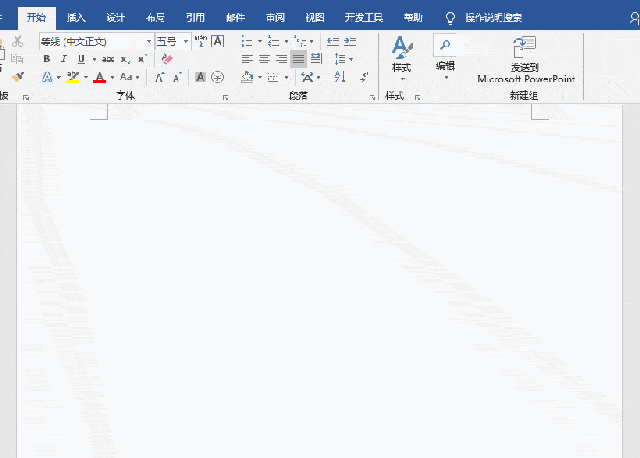Open the highlight color dropdown arrow
The width and height of the screenshot is (640, 458).
pos(86,77)
